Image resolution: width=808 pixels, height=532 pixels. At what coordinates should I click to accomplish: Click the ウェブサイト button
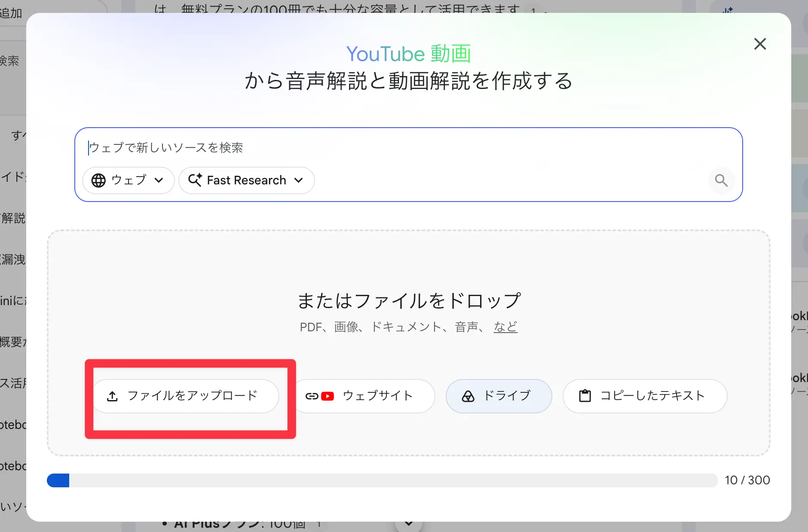(x=364, y=396)
